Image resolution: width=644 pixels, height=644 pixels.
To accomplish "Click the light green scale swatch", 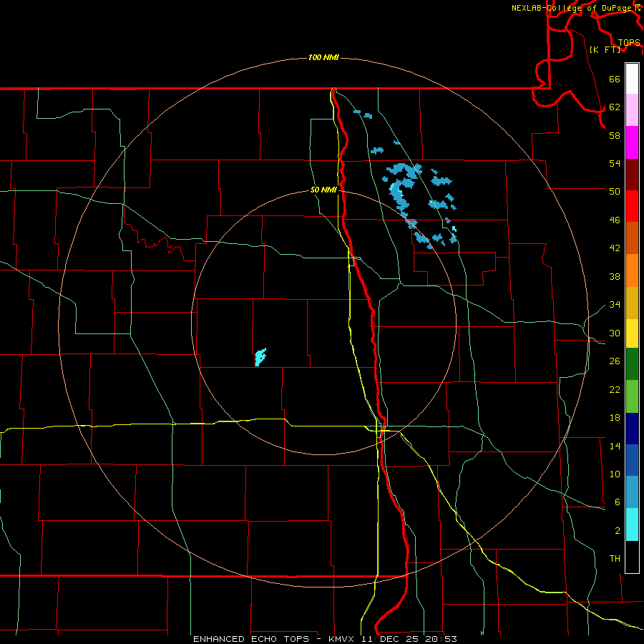I will [632, 396].
